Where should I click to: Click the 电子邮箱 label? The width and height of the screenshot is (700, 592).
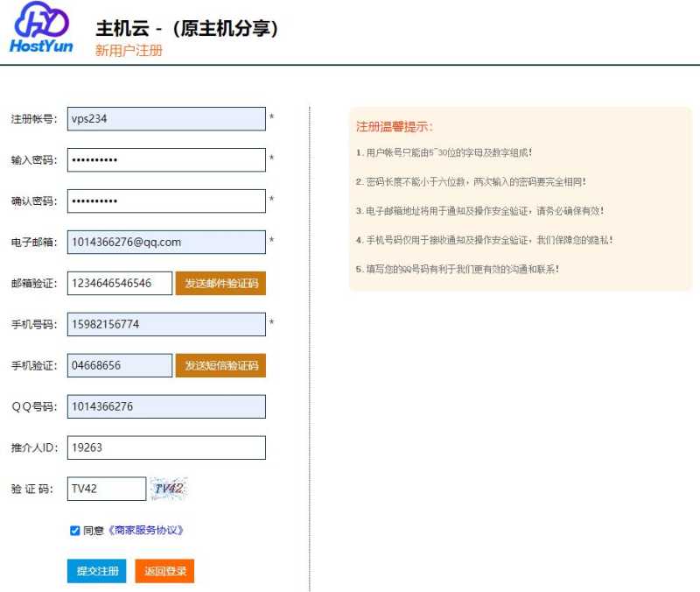[x=34, y=243]
